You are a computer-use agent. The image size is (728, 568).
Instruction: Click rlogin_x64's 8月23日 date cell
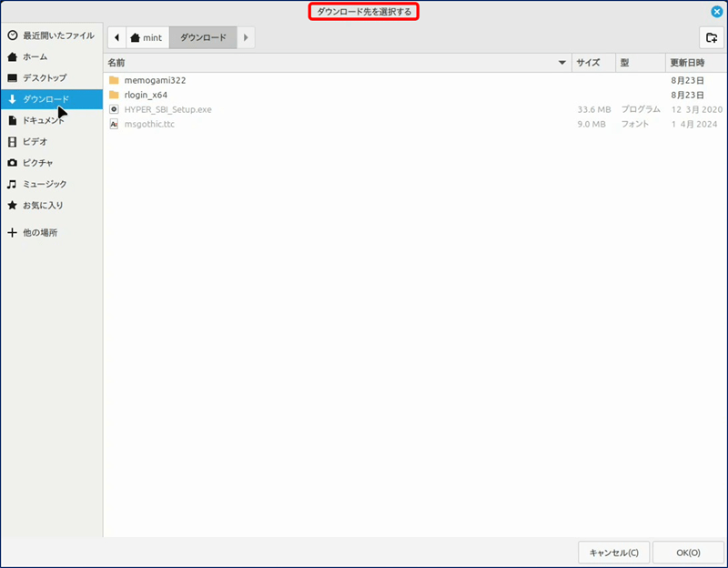pos(687,95)
